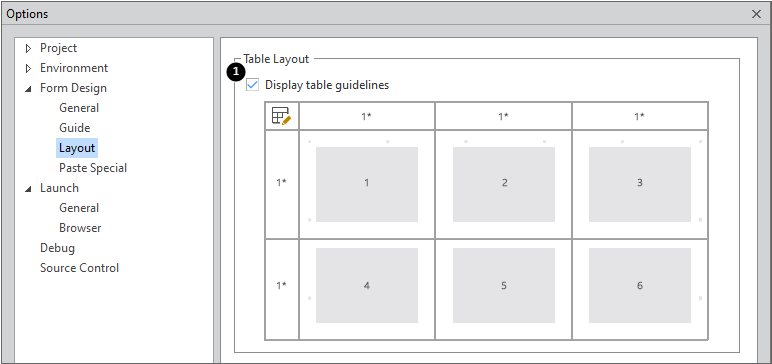Screen dimensions: 772x364
Task: Click the second row header 1*
Action: pyautogui.click(x=282, y=286)
